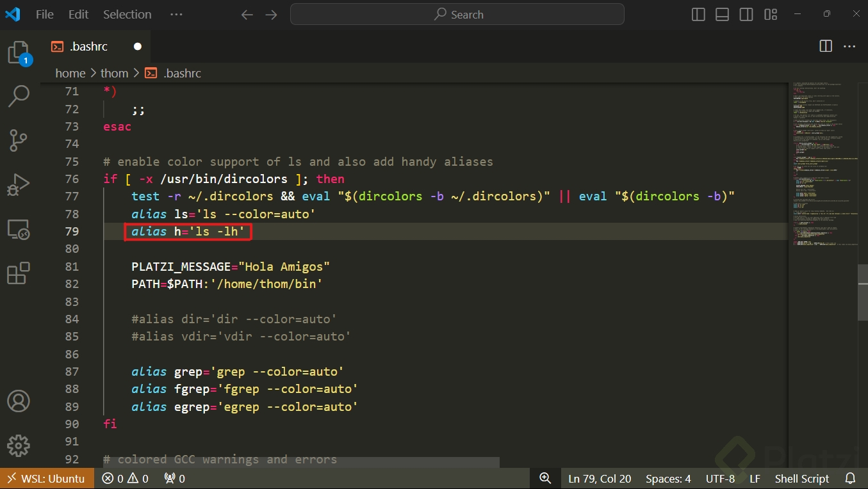Image resolution: width=868 pixels, height=489 pixels.
Task: Toggle the secondary side bar layout icon
Action: tap(746, 15)
